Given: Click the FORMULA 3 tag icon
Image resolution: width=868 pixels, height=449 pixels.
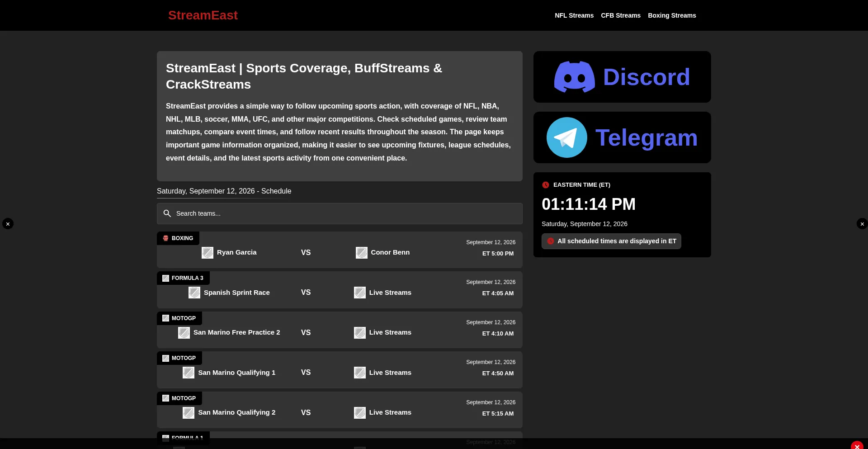Looking at the screenshot, I should coord(166,278).
